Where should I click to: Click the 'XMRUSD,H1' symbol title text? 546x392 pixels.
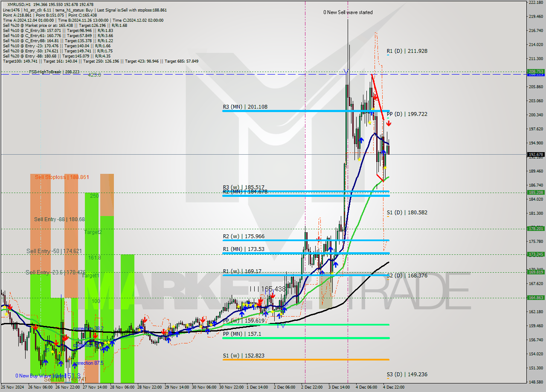click(x=19, y=4)
